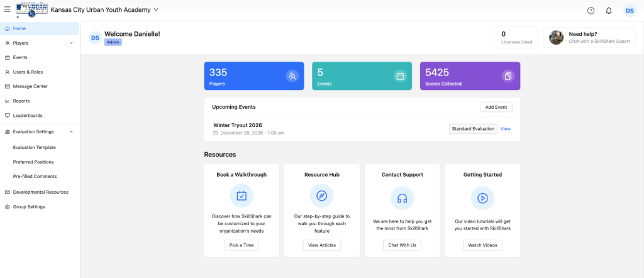Click the hamburger menu icon

click(x=7, y=10)
